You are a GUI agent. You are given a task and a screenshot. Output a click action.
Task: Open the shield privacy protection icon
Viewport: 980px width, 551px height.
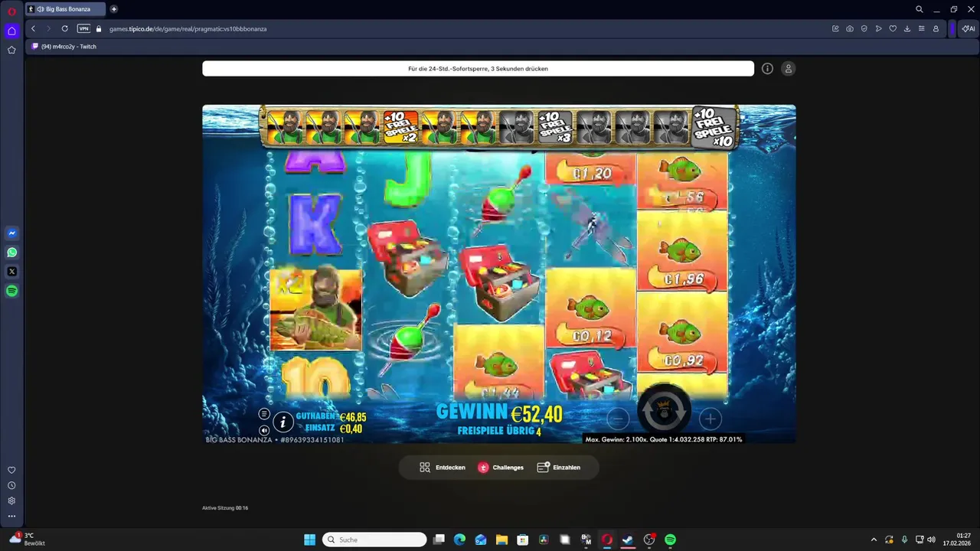(x=864, y=28)
